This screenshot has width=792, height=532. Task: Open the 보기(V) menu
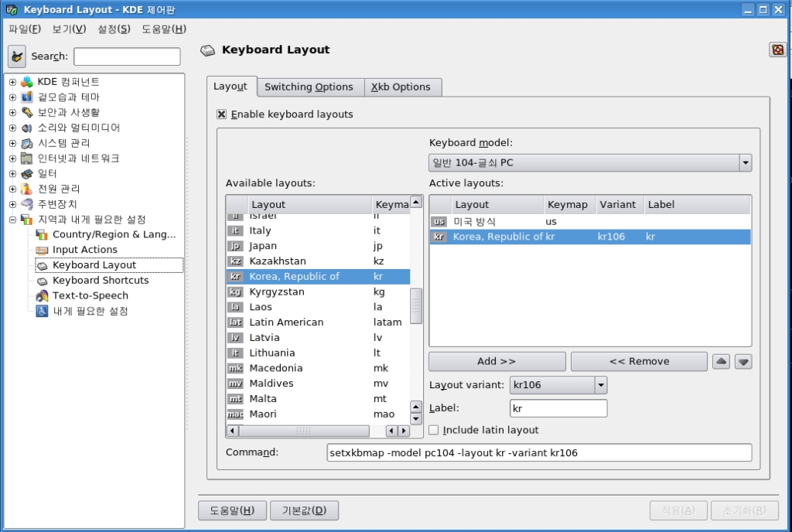69,29
